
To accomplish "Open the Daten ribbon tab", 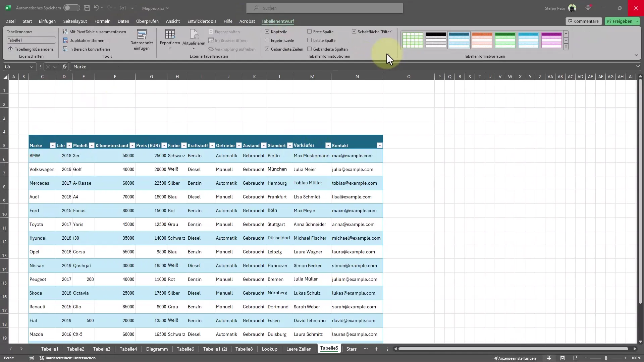I will coord(123,21).
